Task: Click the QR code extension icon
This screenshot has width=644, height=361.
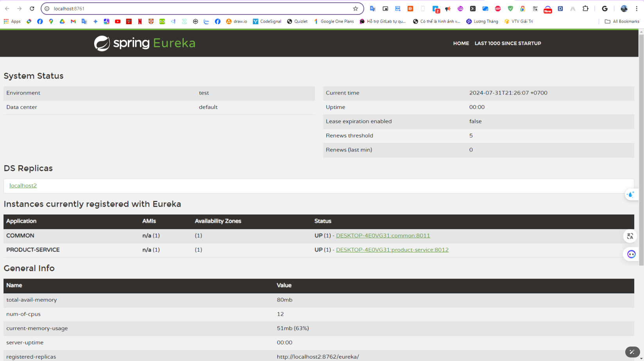Action: 535,9
